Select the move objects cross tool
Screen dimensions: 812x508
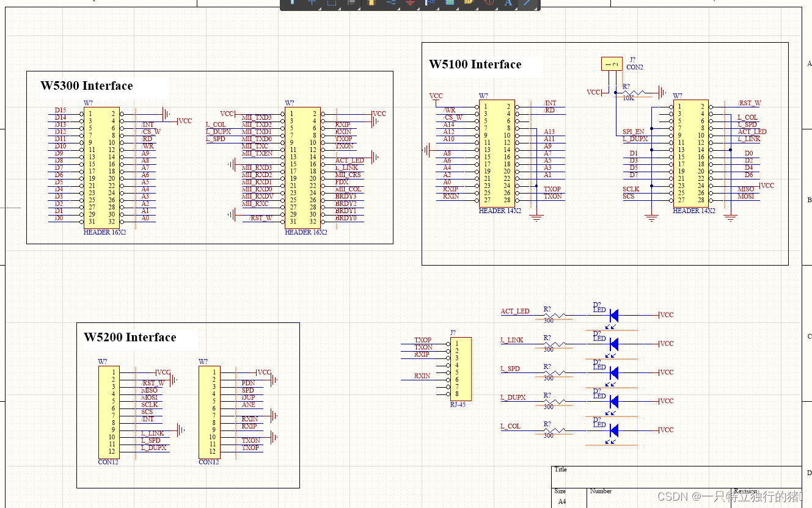pos(312,3)
